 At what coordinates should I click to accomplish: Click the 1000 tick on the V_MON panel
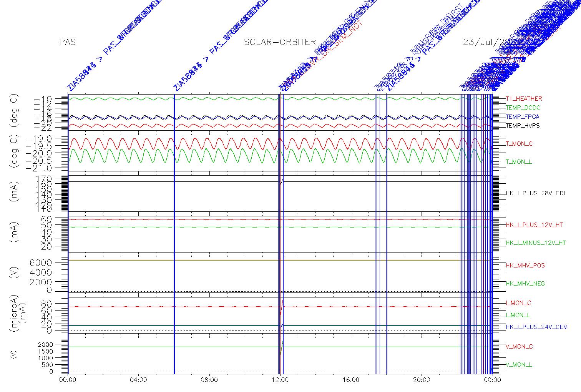point(46,358)
